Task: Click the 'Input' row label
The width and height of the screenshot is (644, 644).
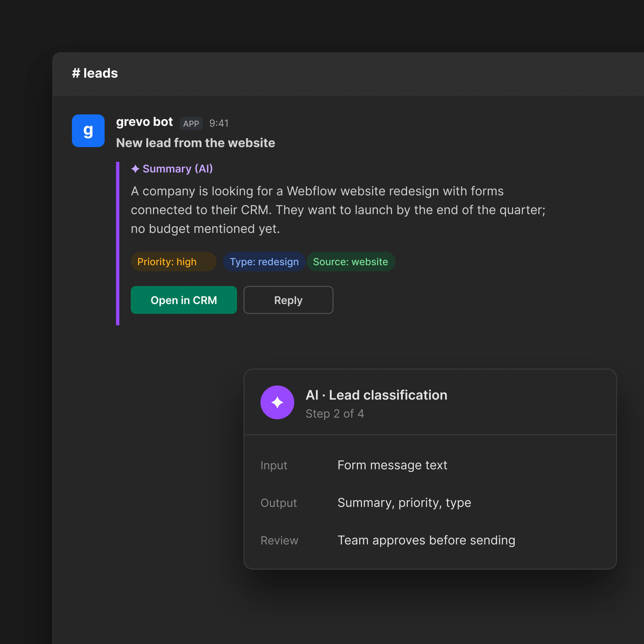Action: coord(274,465)
